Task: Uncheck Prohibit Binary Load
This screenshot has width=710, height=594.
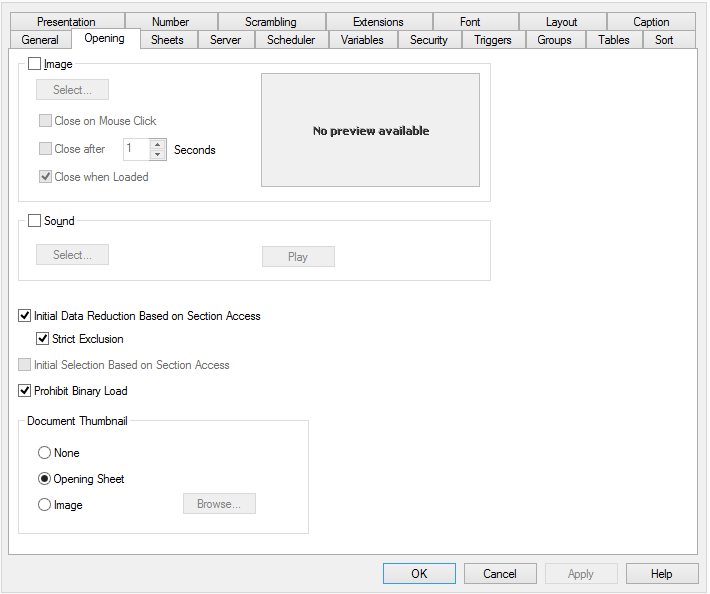Action: pos(24,390)
